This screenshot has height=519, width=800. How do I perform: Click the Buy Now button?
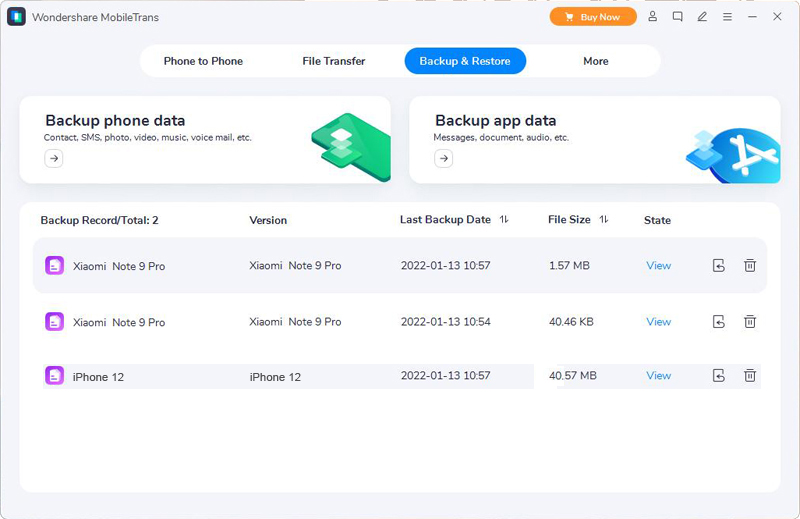(593, 17)
